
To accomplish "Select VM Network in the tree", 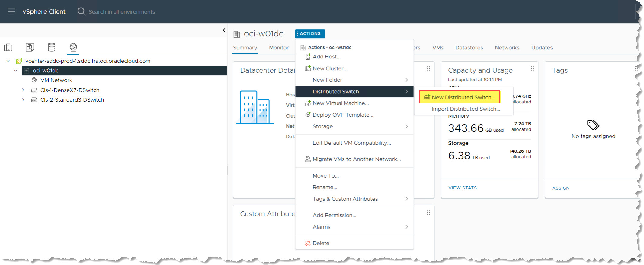I will click(x=56, y=80).
